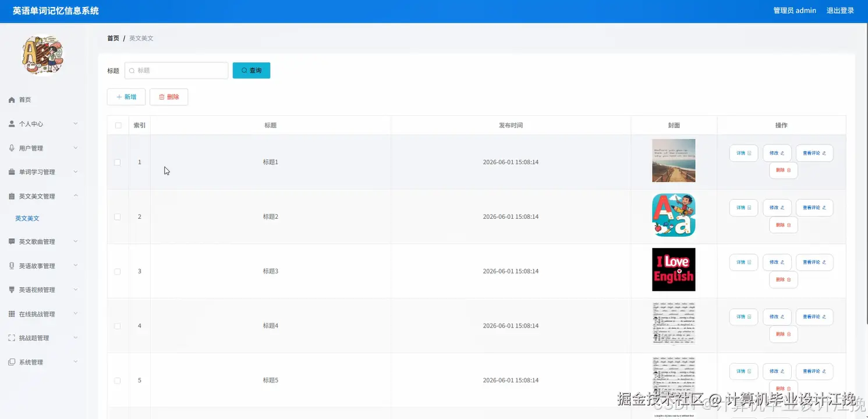Image resolution: width=868 pixels, height=419 pixels.
Task: Click the person icon for 个人中心
Action: [x=12, y=124]
